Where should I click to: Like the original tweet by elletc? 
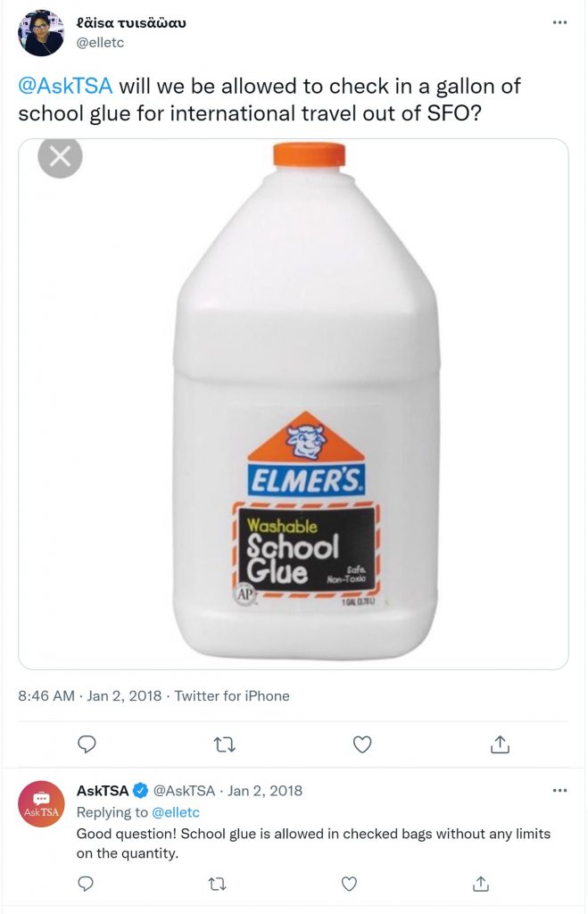point(362,744)
